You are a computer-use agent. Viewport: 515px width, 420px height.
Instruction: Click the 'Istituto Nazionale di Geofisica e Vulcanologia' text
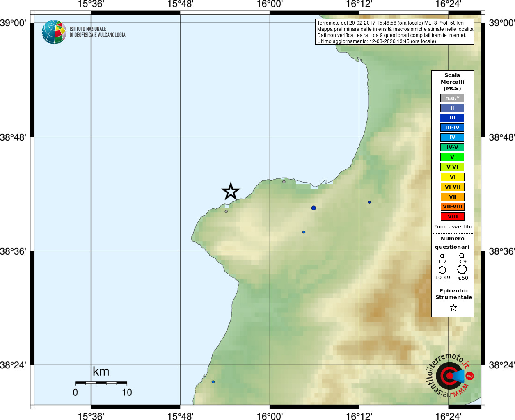(97, 32)
